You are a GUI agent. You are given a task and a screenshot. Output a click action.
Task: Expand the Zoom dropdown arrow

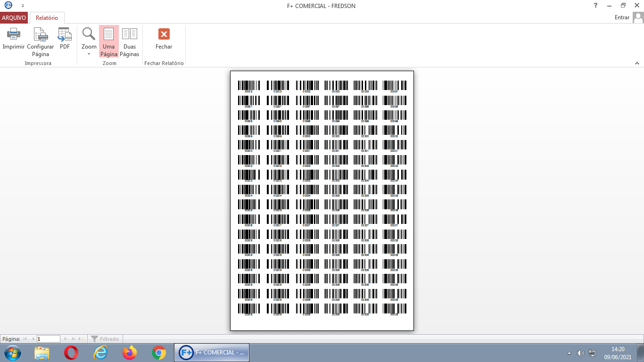pos(89,54)
